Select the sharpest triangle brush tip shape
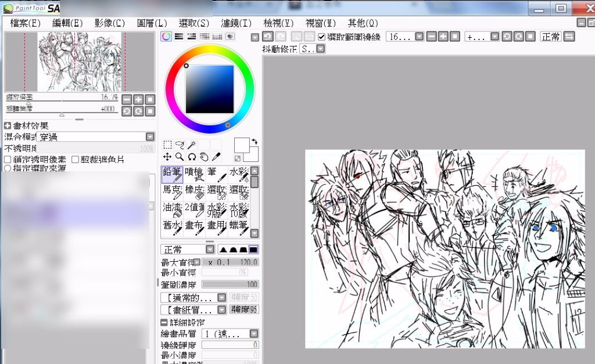The image size is (595, 364). pos(224,250)
